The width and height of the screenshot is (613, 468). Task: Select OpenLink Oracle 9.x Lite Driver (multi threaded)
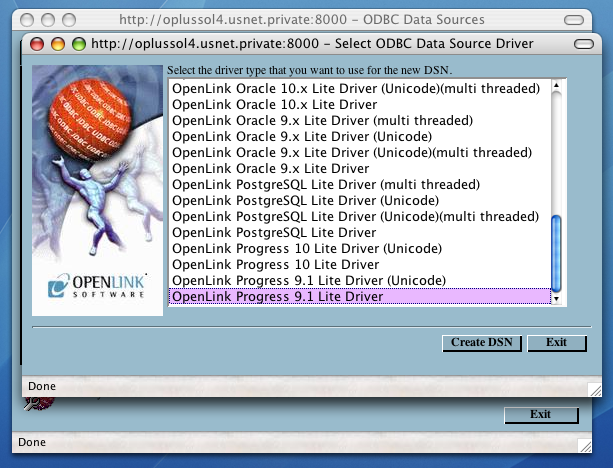(321, 120)
